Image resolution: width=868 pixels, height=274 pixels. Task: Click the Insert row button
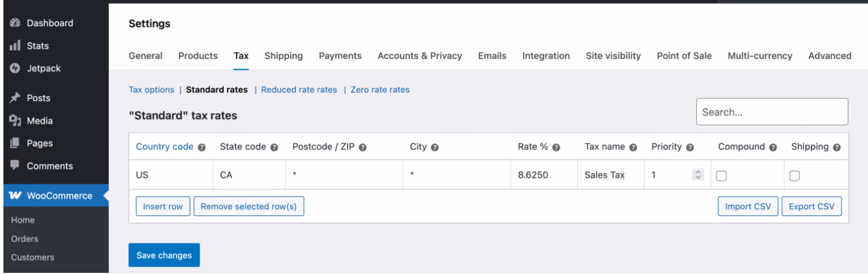click(163, 206)
